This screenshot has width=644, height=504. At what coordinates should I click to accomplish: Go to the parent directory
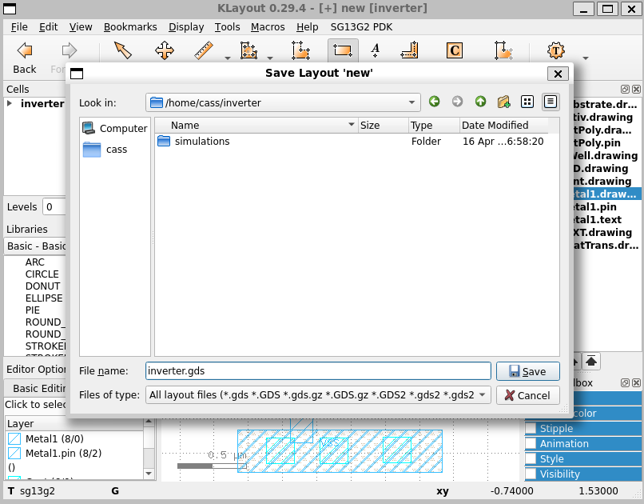pyautogui.click(x=480, y=102)
